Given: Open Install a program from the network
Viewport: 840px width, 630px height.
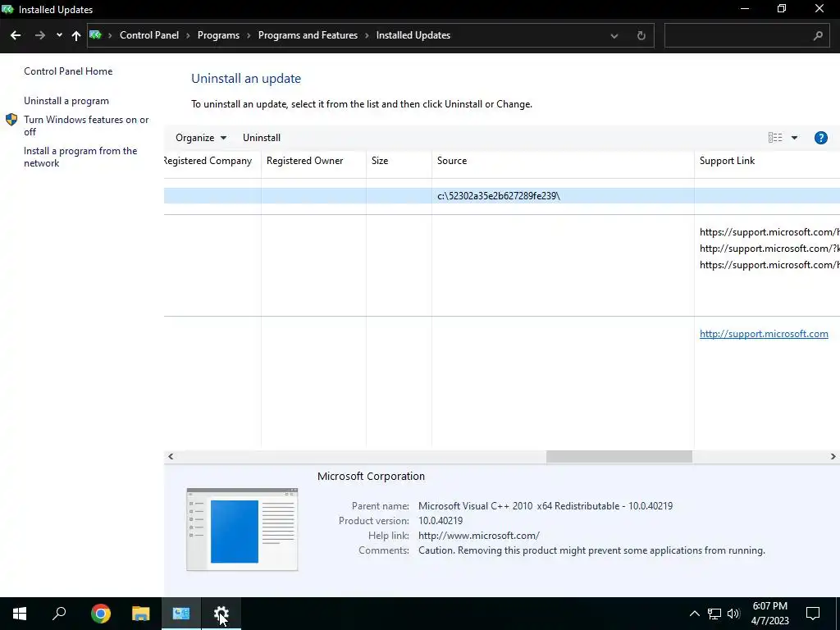Looking at the screenshot, I should click(80, 157).
